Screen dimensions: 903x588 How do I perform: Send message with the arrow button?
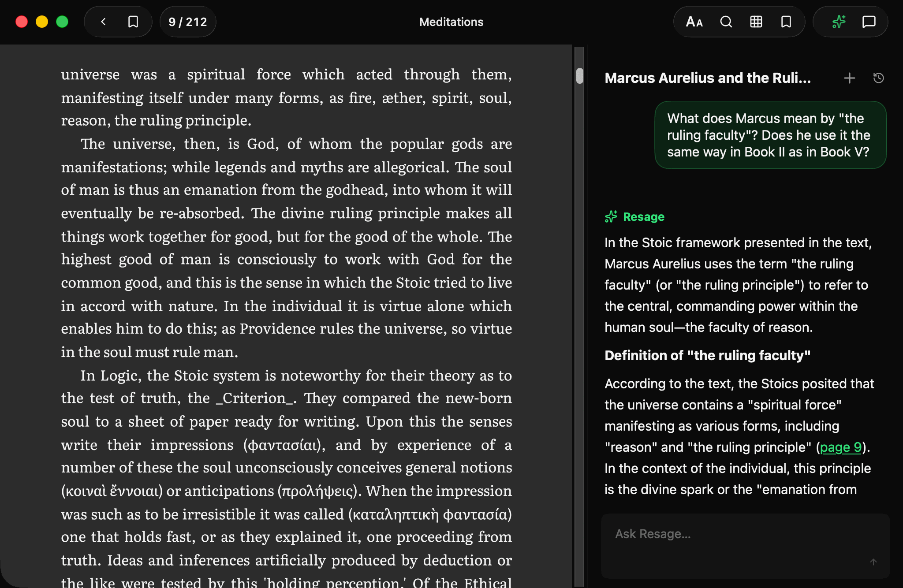(873, 562)
